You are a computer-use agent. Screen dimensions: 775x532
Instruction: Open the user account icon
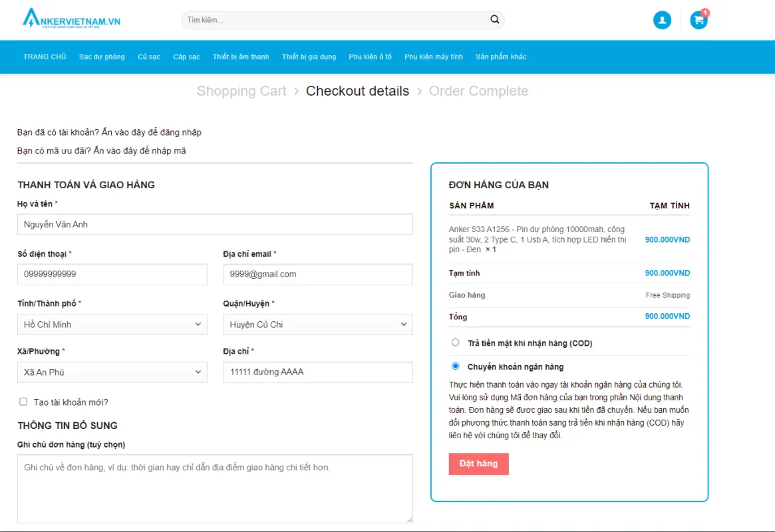tap(662, 20)
